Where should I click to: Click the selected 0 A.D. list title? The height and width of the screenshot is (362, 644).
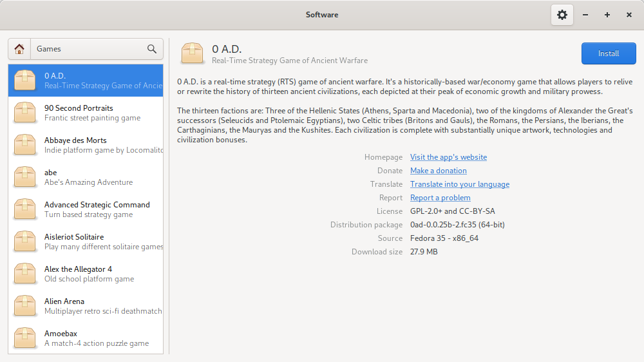tap(55, 75)
